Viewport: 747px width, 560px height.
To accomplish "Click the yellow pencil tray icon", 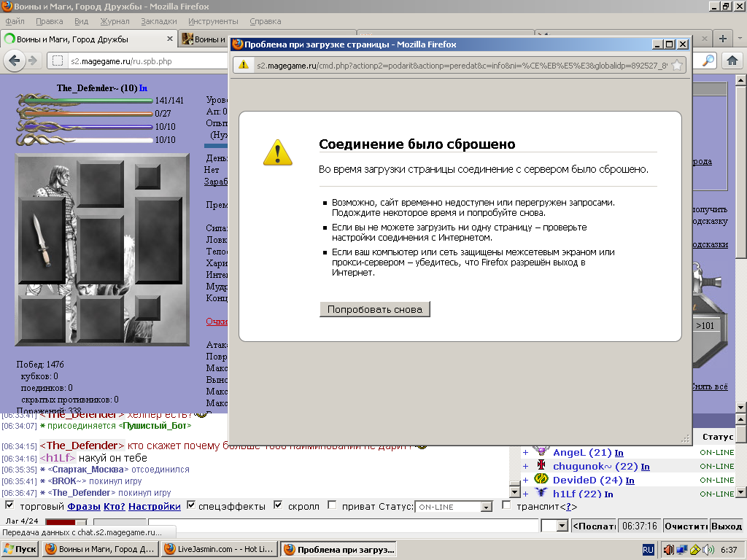I will point(695,550).
